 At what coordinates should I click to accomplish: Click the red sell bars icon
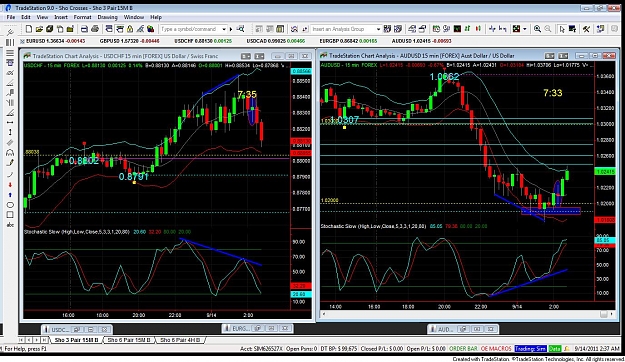478,29
